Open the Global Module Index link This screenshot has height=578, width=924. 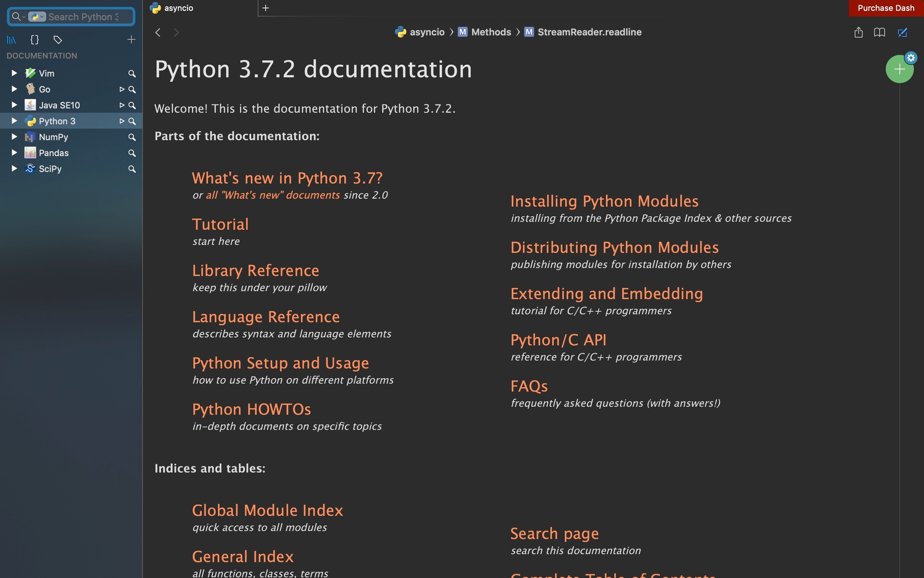267,510
